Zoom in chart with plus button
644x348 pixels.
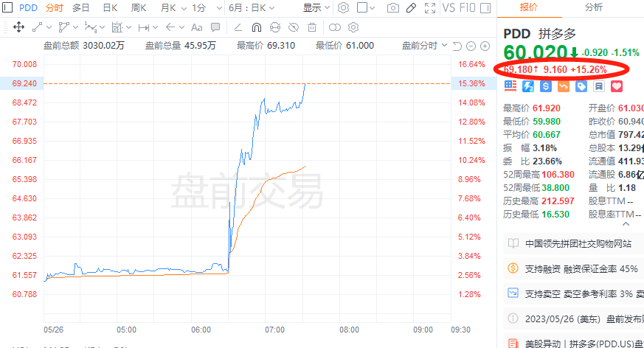[485, 46]
